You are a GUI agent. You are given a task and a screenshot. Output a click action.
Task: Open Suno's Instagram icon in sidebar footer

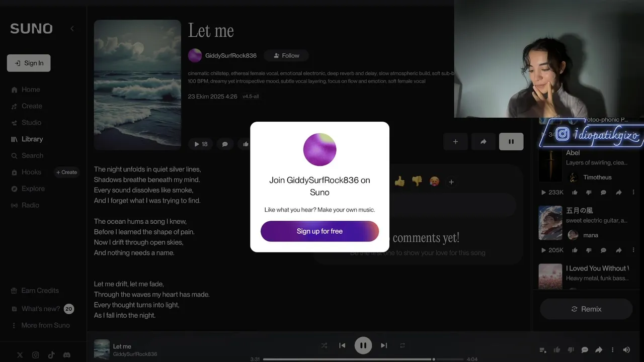pos(36,355)
